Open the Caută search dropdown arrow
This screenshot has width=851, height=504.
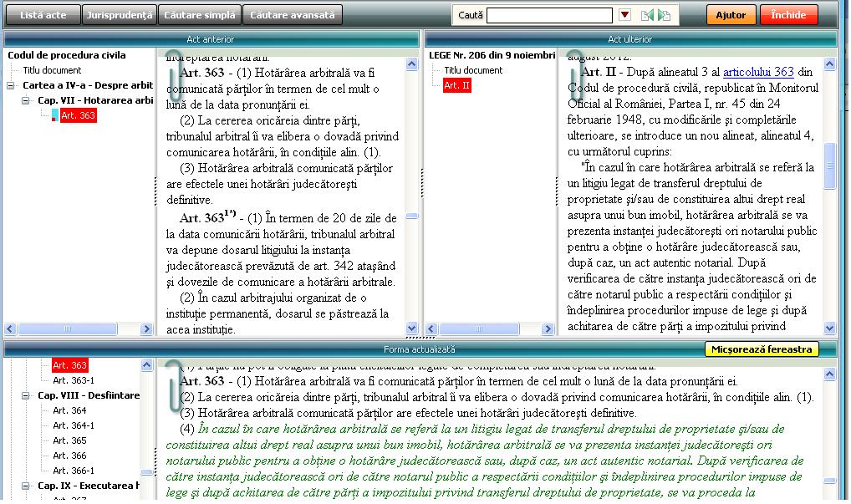pos(624,15)
